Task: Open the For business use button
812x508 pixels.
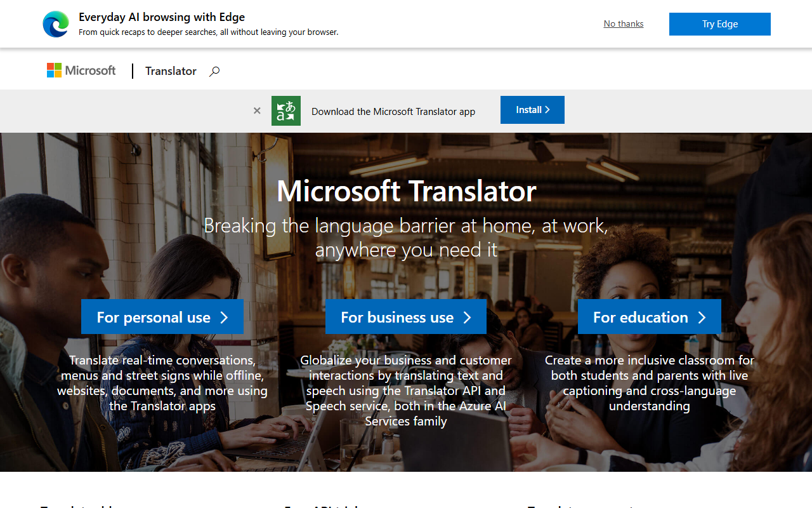Action: click(x=406, y=317)
